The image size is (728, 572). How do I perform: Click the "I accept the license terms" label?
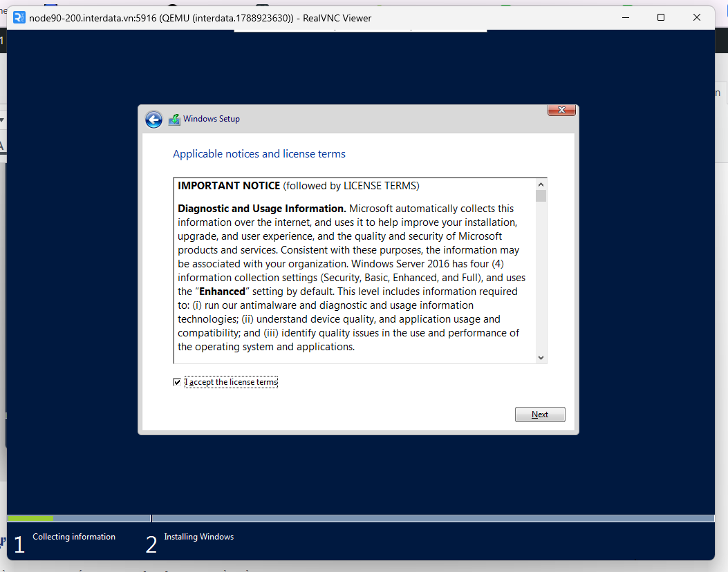point(231,382)
